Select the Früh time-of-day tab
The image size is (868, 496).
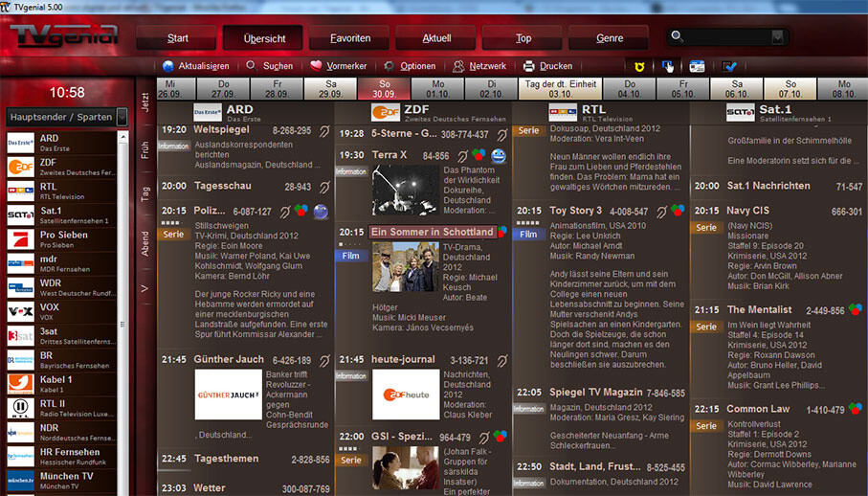[145, 150]
